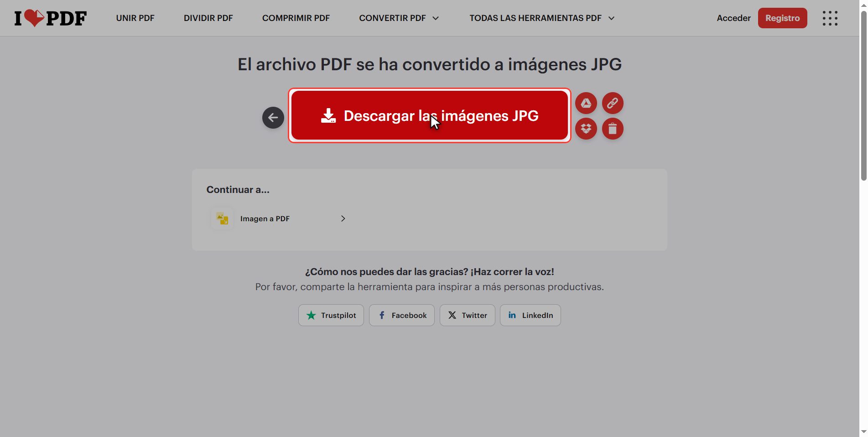Click the iLovePDF logo
This screenshot has height=437, width=868.
pos(51,18)
